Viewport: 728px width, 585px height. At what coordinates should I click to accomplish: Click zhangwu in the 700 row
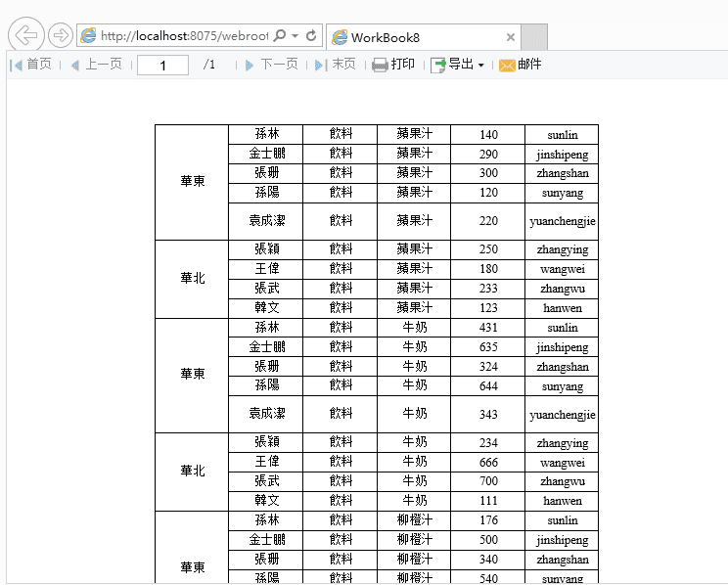tap(563, 482)
